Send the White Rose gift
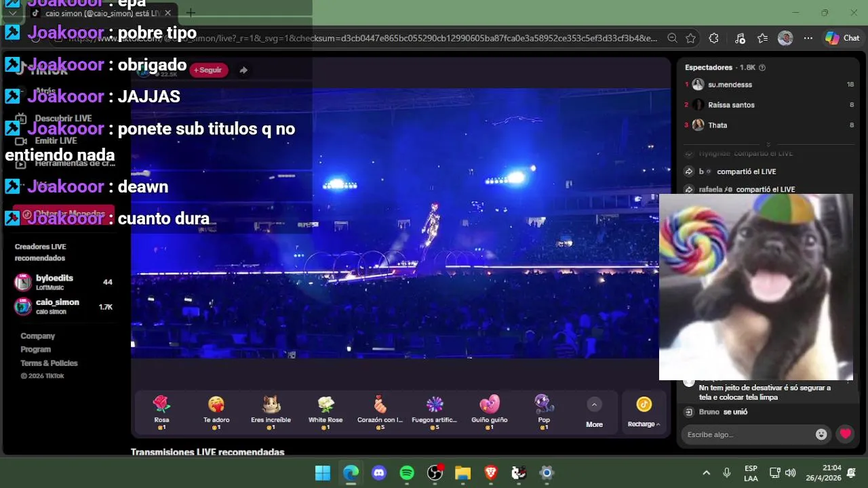The image size is (868, 488). click(x=325, y=412)
